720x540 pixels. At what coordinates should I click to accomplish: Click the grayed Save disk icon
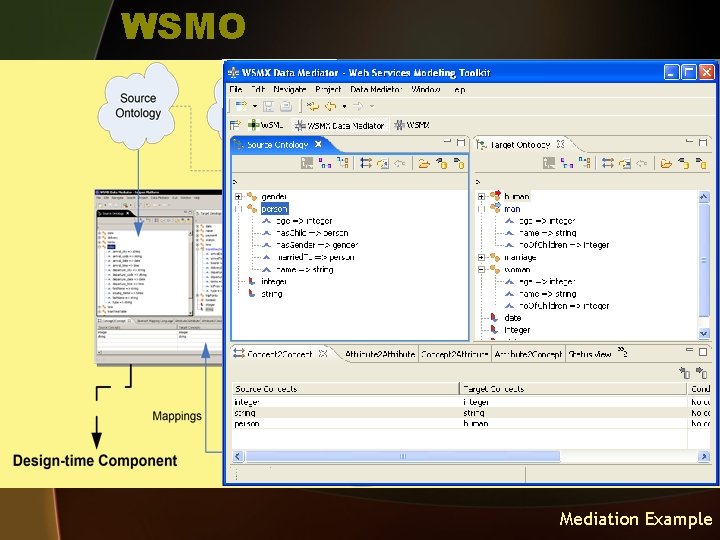tap(268, 107)
